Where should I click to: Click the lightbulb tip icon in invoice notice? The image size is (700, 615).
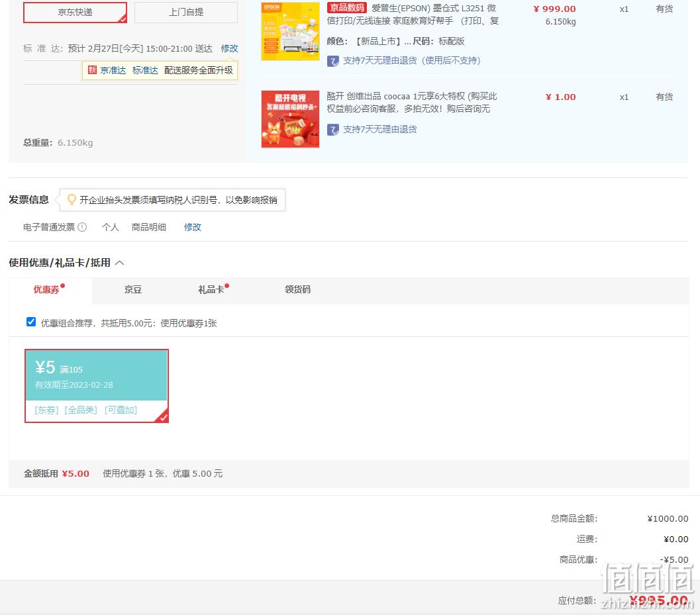point(72,199)
